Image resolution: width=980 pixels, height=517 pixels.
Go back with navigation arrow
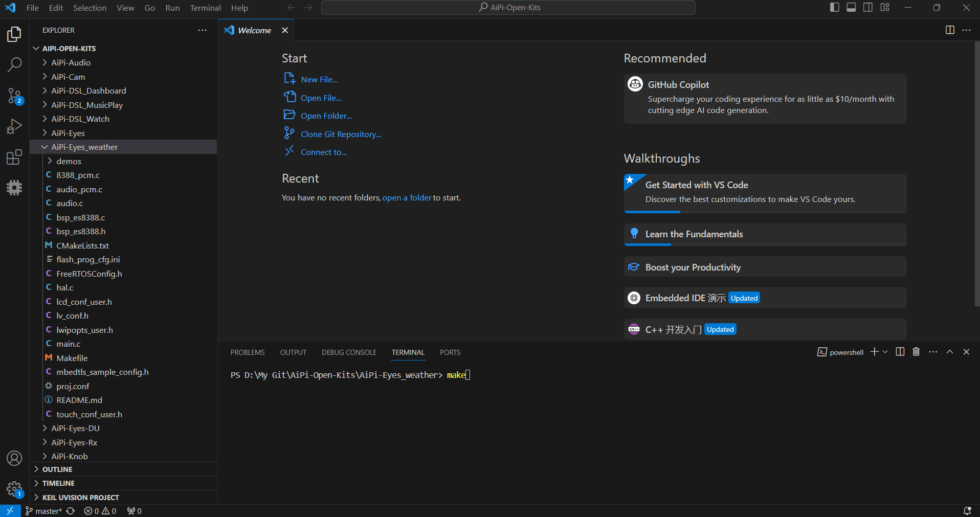291,8
